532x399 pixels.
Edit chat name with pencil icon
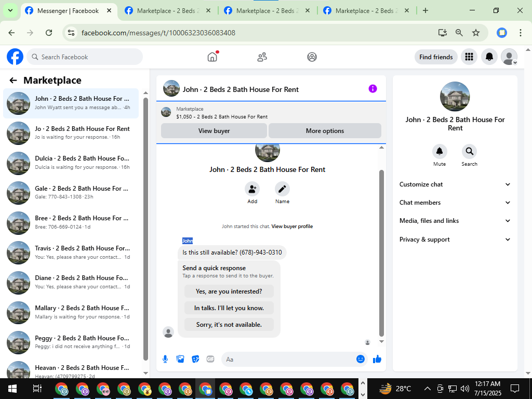(x=282, y=189)
